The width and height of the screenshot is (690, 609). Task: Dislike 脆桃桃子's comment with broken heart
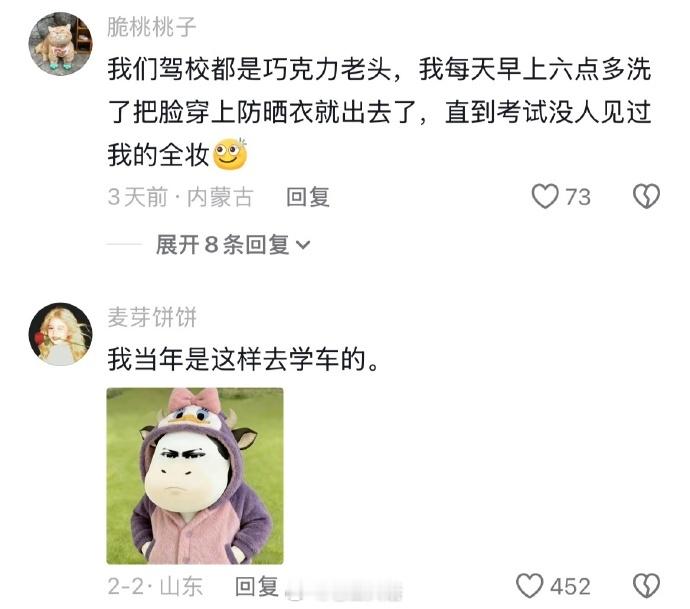pyautogui.click(x=646, y=196)
